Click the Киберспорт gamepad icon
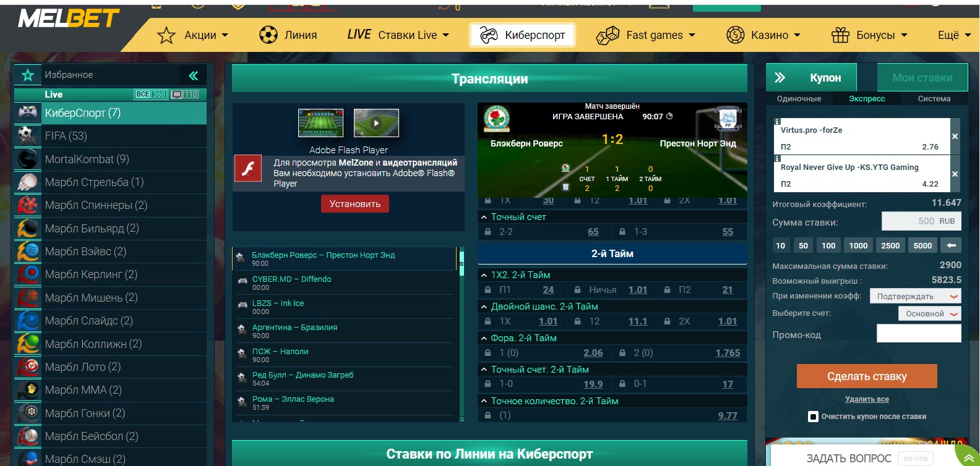980x466 pixels. pos(489,35)
